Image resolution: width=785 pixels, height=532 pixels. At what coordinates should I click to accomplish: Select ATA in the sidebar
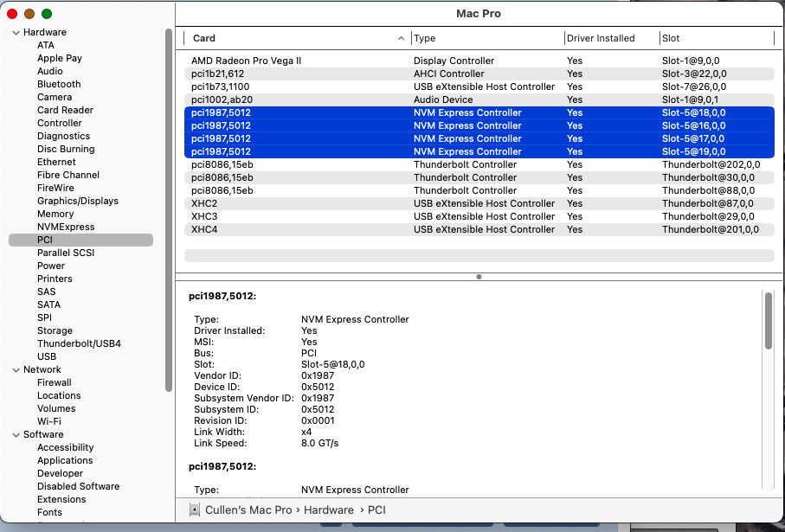[x=46, y=45]
